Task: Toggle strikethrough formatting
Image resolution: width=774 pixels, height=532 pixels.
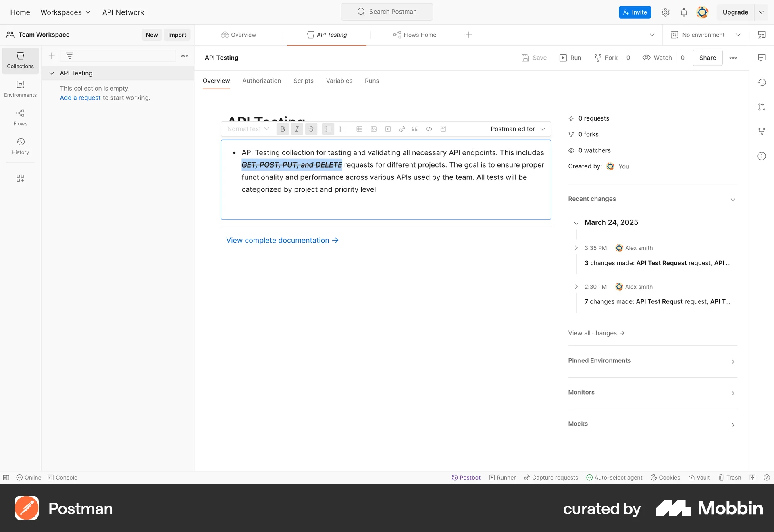Action: click(311, 129)
